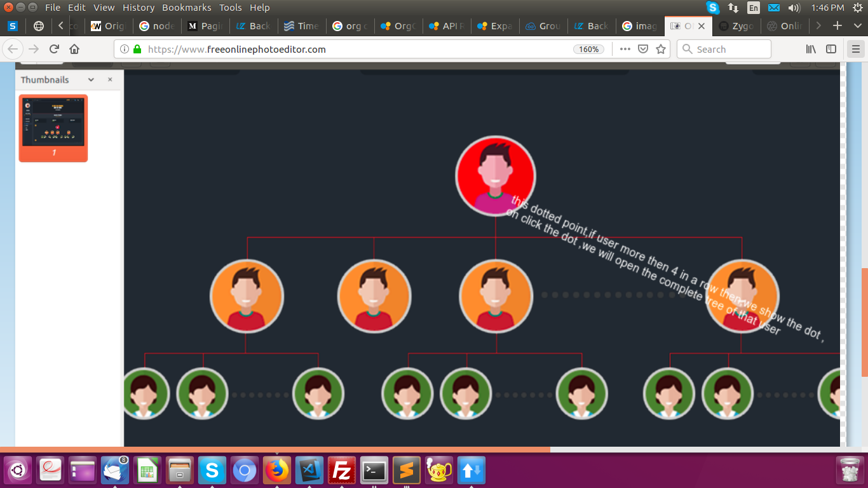
Task: Go back to the previous page
Action: [14, 49]
